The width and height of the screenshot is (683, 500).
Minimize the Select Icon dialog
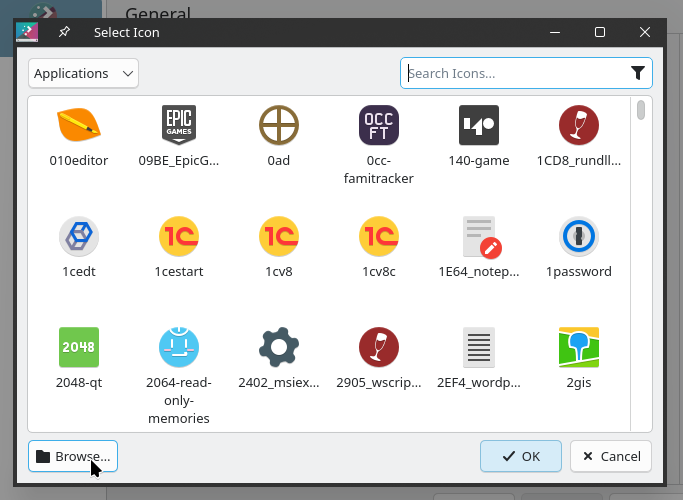pos(555,32)
